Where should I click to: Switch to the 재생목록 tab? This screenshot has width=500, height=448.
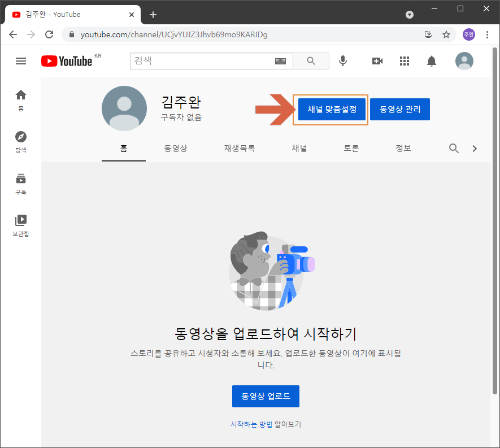[x=240, y=148]
